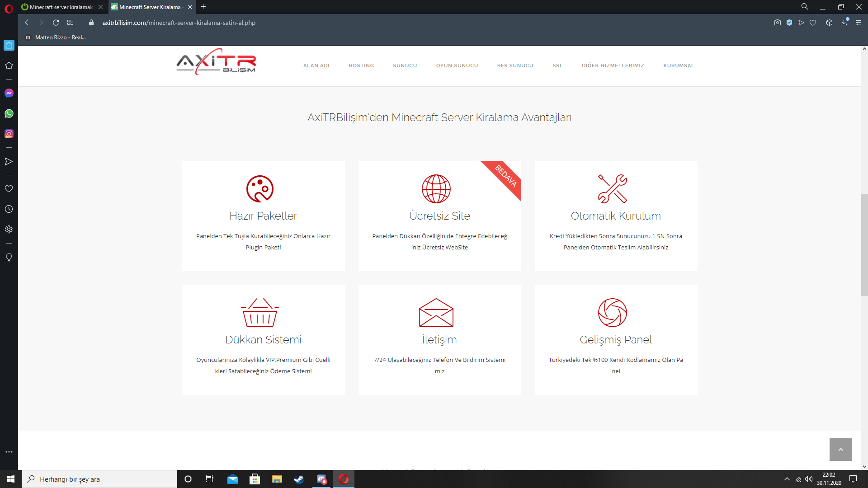Screen dimensions: 868x488
Task: Show hidden system tray icons
Action: pyautogui.click(x=787, y=479)
